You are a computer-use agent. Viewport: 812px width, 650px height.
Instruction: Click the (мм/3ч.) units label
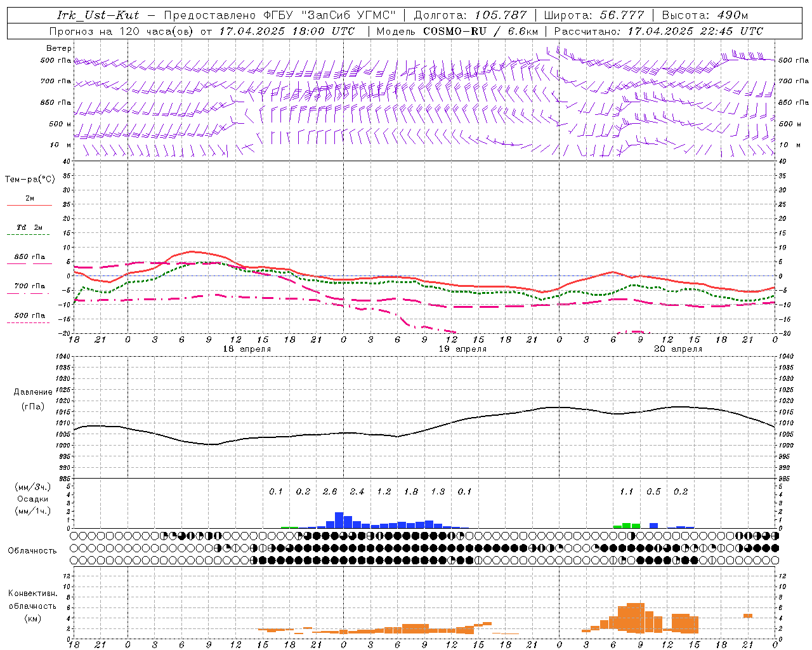pyautogui.click(x=33, y=487)
